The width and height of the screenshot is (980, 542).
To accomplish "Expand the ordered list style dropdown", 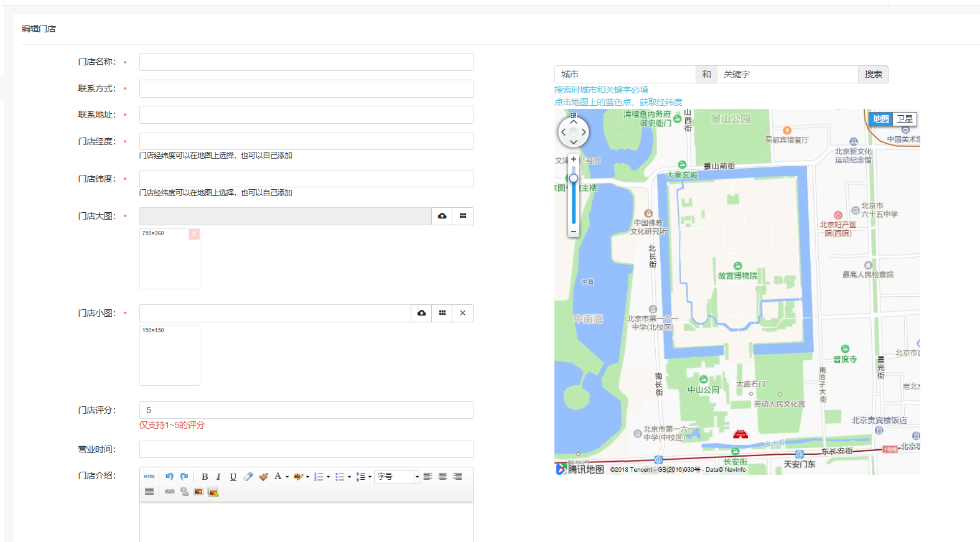I will click(x=328, y=477).
